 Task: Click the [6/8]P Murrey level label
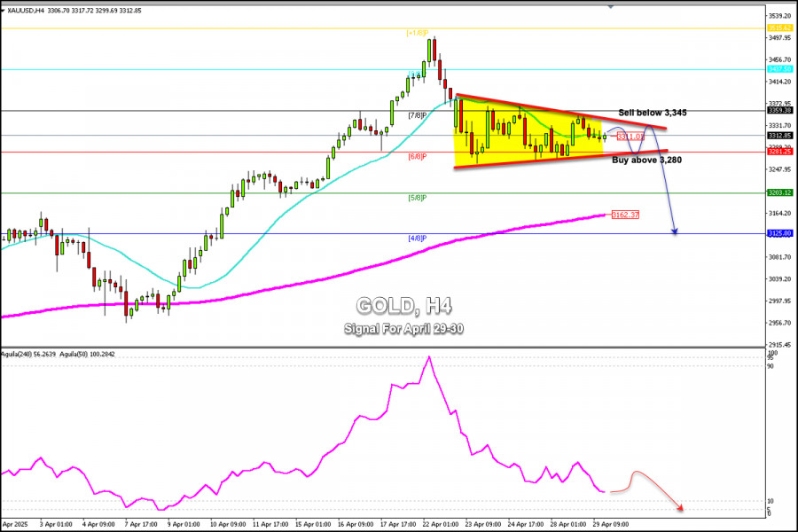pos(418,157)
